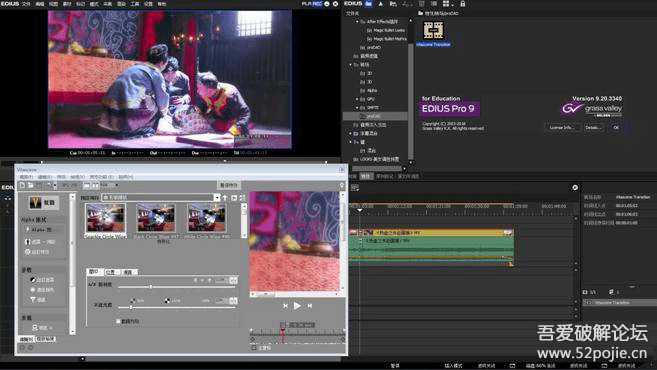The image size is (657, 370).
Task: Open the view mode dropdown arrow in effects toolbar
Action: point(453,5)
